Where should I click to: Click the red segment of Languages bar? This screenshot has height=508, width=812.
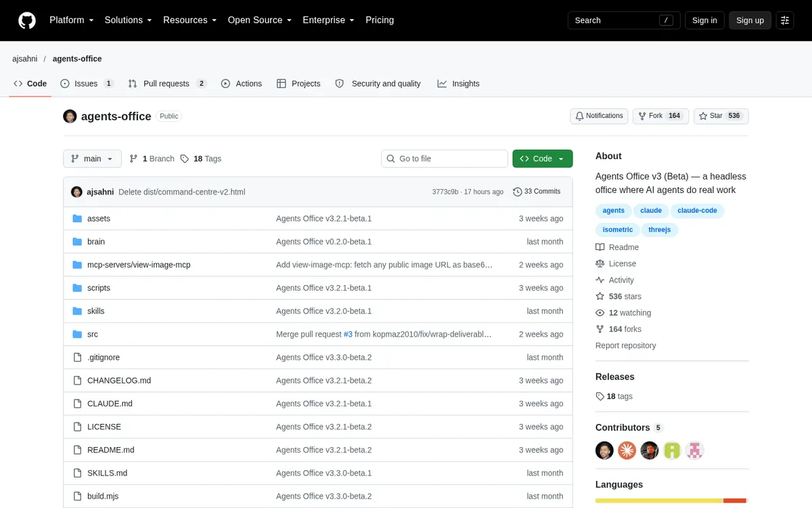[x=735, y=501]
